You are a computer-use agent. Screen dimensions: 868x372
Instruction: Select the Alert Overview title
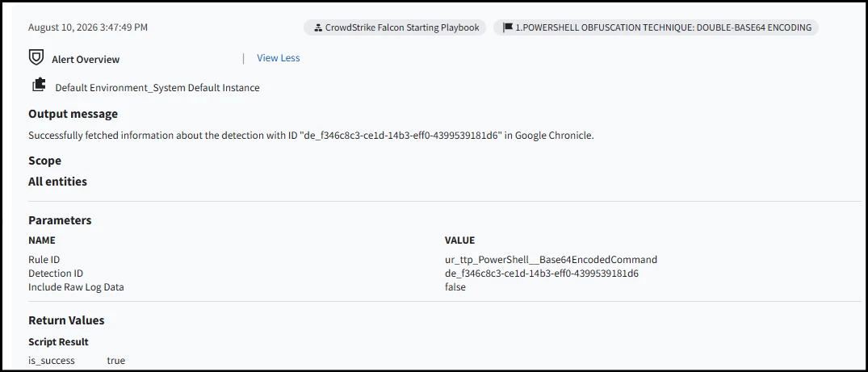point(86,59)
